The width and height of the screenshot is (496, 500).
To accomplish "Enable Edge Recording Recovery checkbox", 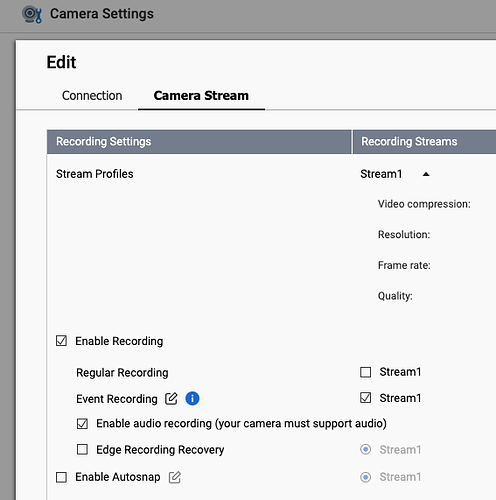I will 82,449.
